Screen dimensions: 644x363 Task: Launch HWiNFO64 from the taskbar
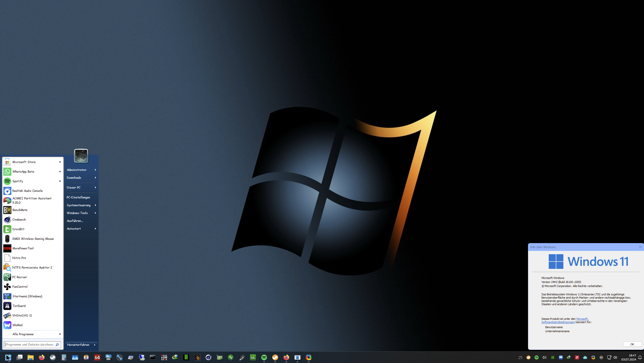coord(97,357)
